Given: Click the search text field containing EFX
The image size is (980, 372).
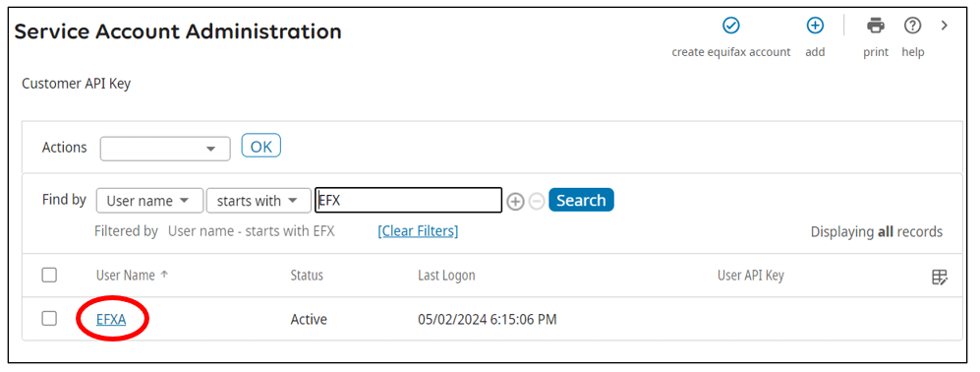Looking at the screenshot, I should (x=409, y=201).
